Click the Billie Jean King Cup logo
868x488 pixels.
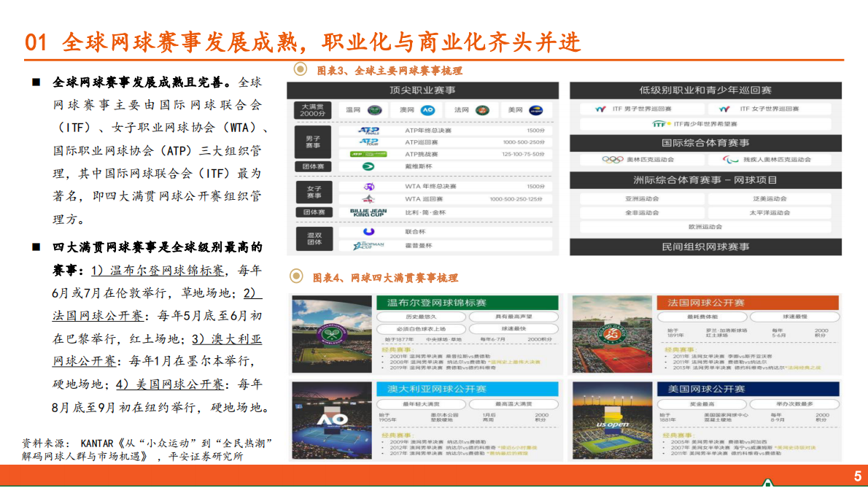click(368, 212)
